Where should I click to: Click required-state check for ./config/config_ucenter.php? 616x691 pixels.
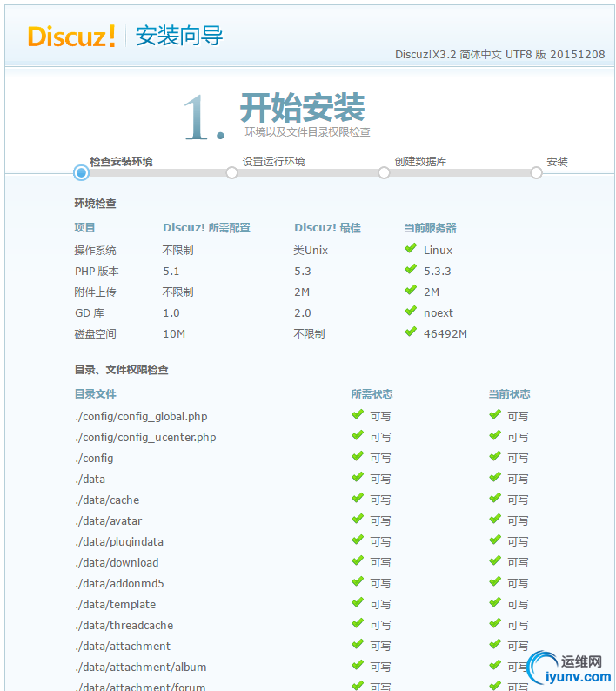click(358, 435)
